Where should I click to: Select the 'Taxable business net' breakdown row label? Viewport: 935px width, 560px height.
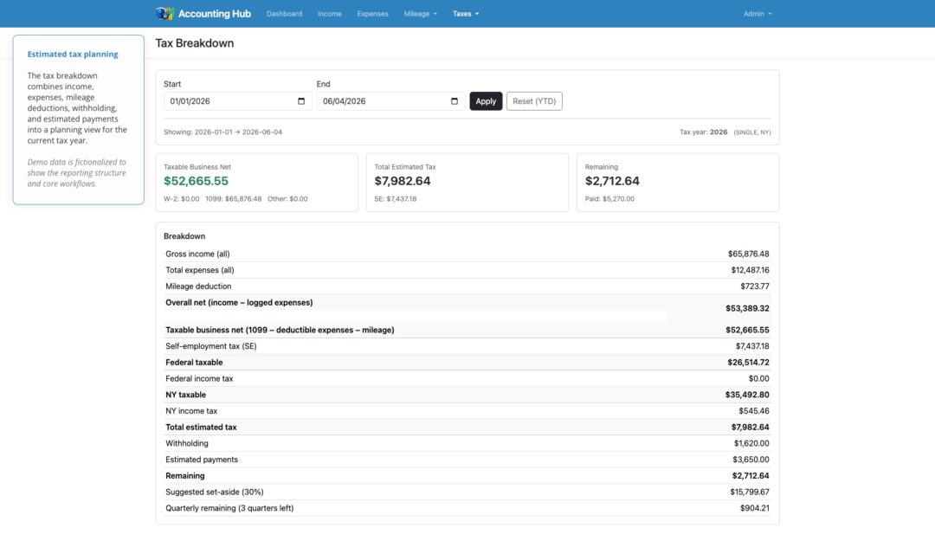click(280, 330)
